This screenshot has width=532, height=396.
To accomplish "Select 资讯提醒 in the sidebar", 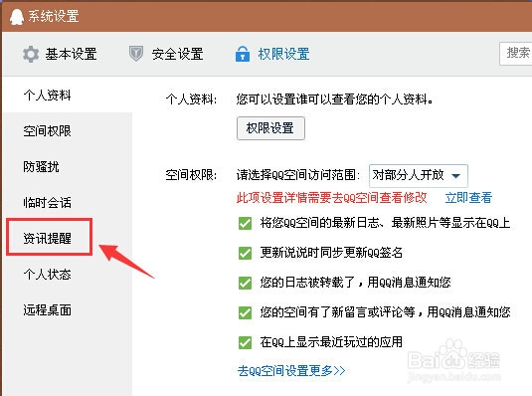I will (x=47, y=238).
